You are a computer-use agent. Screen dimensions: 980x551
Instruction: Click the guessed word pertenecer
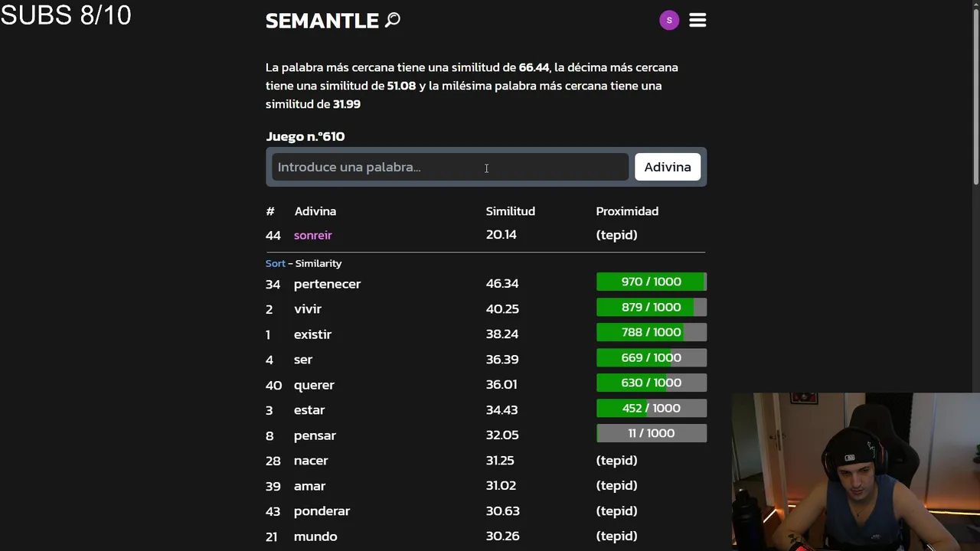(x=327, y=284)
